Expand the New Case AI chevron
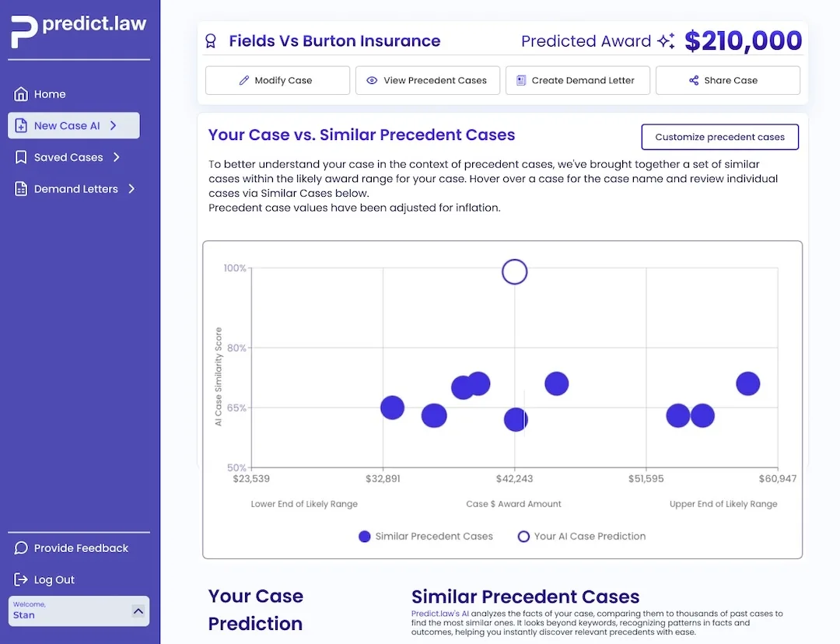 pos(114,125)
